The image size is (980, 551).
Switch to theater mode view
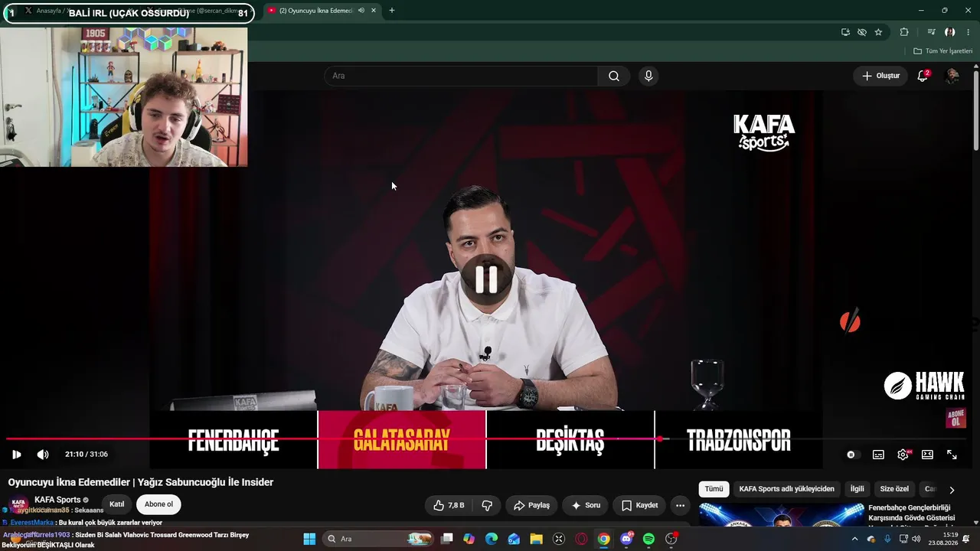pyautogui.click(x=927, y=455)
